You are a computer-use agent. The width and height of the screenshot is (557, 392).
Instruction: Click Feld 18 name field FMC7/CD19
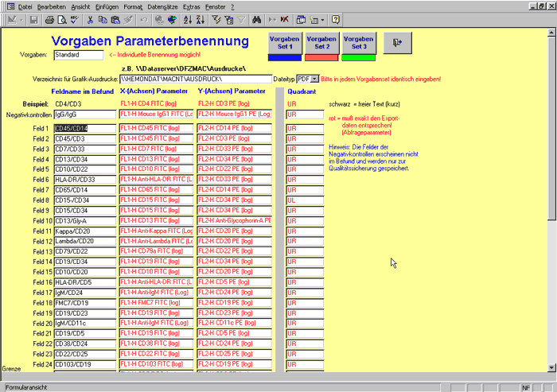point(85,303)
